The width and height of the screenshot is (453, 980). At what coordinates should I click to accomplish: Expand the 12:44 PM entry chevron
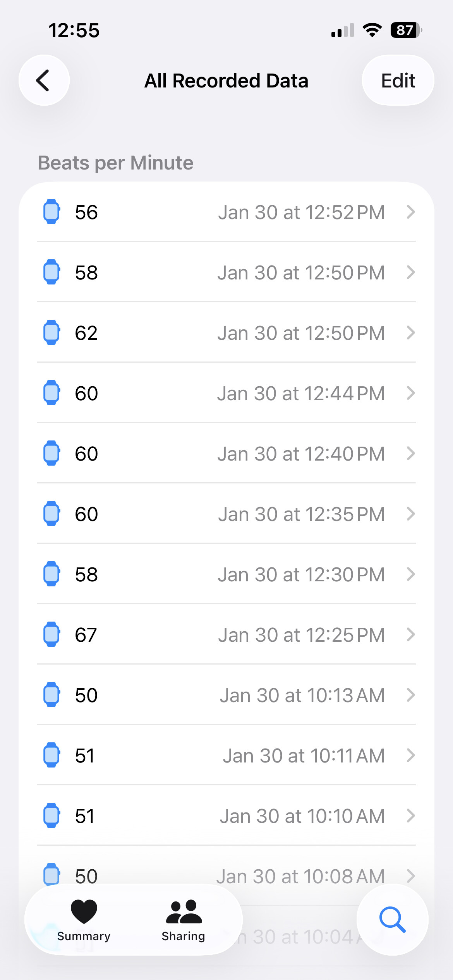point(411,393)
